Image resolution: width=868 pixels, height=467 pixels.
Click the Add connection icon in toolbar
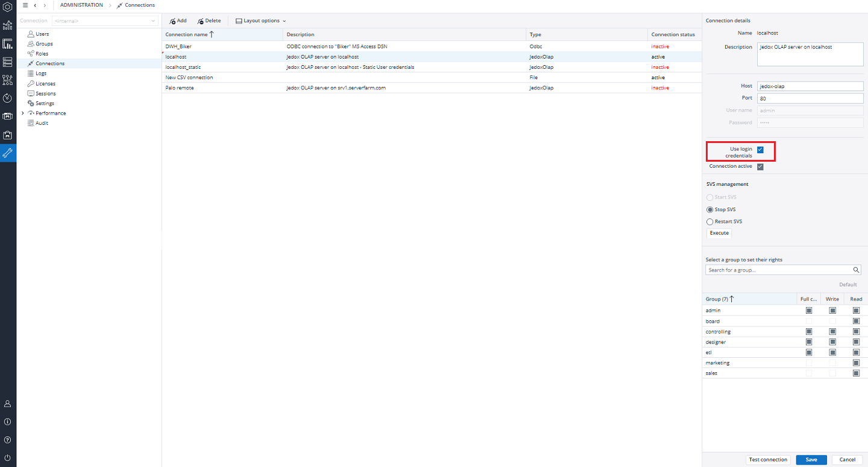(172, 21)
